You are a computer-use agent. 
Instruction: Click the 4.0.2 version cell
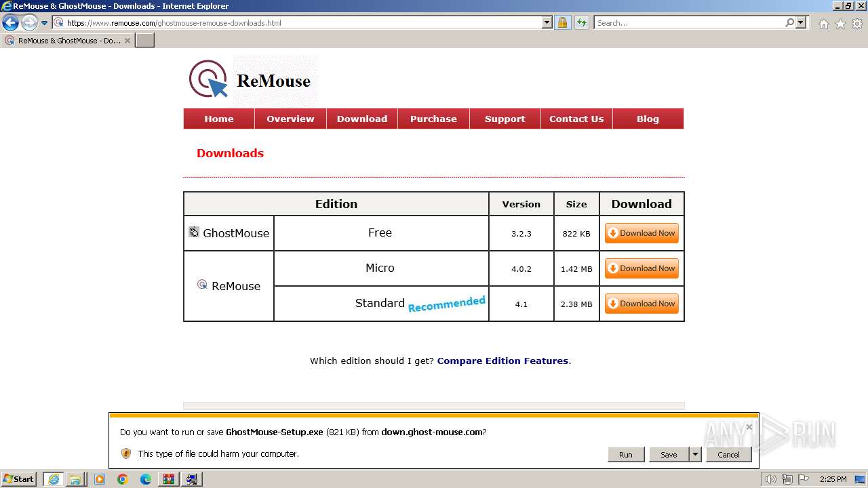tap(521, 268)
